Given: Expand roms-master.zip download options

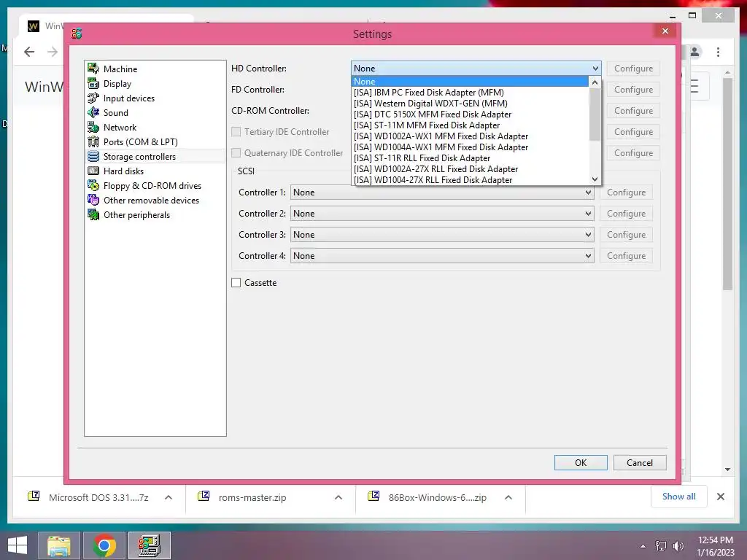Looking at the screenshot, I should click(338, 497).
